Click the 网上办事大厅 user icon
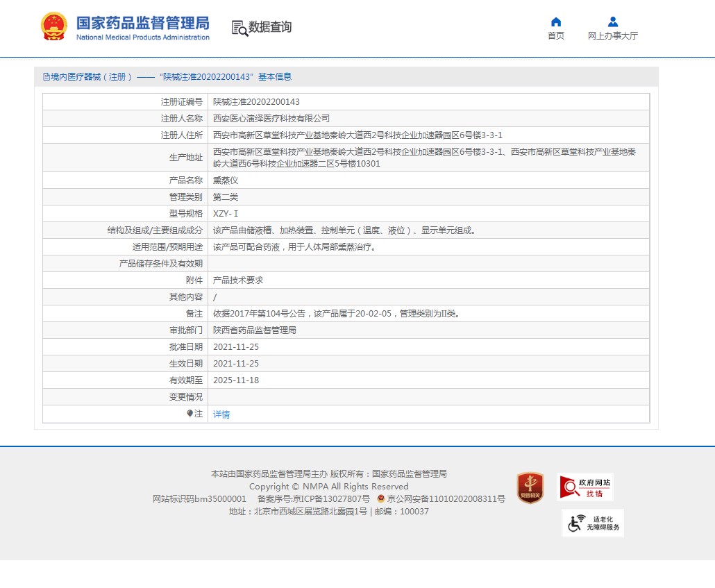The width and height of the screenshot is (715, 588). (613, 22)
